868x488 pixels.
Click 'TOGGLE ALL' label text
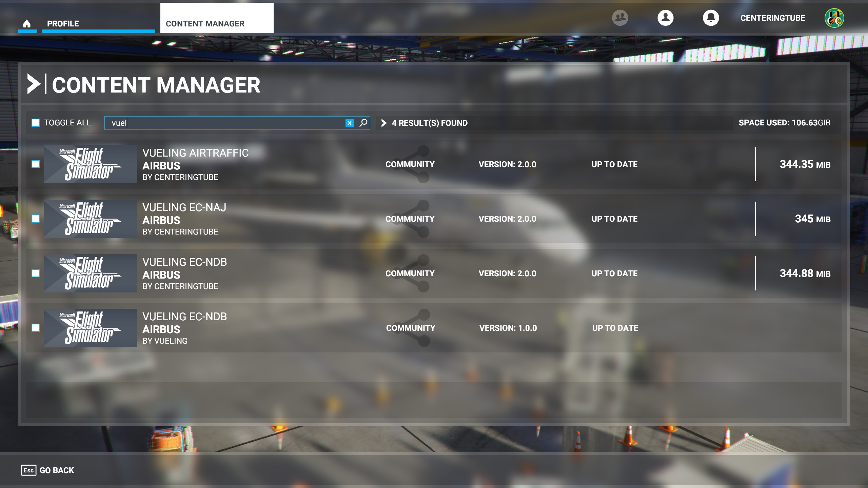click(67, 123)
